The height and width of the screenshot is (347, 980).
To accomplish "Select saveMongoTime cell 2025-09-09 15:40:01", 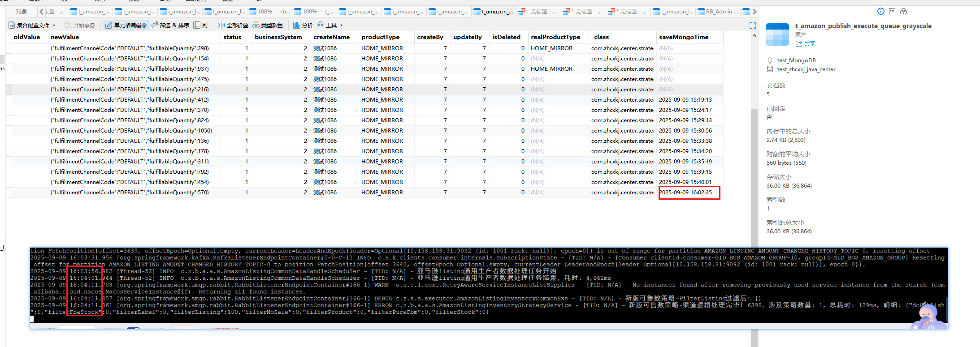I will [x=689, y=182].
